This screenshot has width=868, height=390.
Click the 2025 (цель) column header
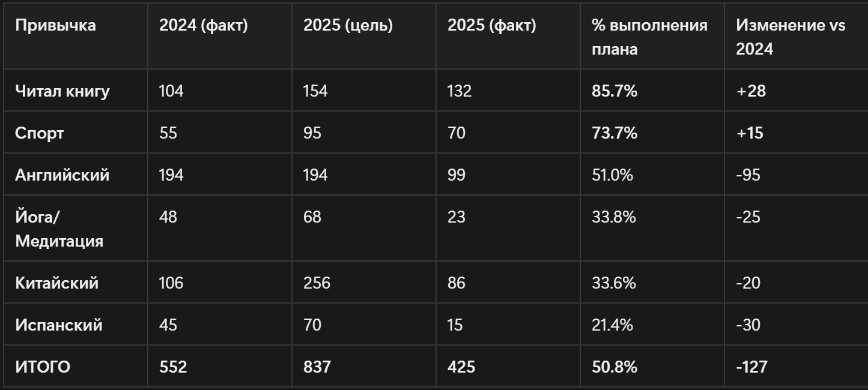pyautogui.click(x=348, y=26)
